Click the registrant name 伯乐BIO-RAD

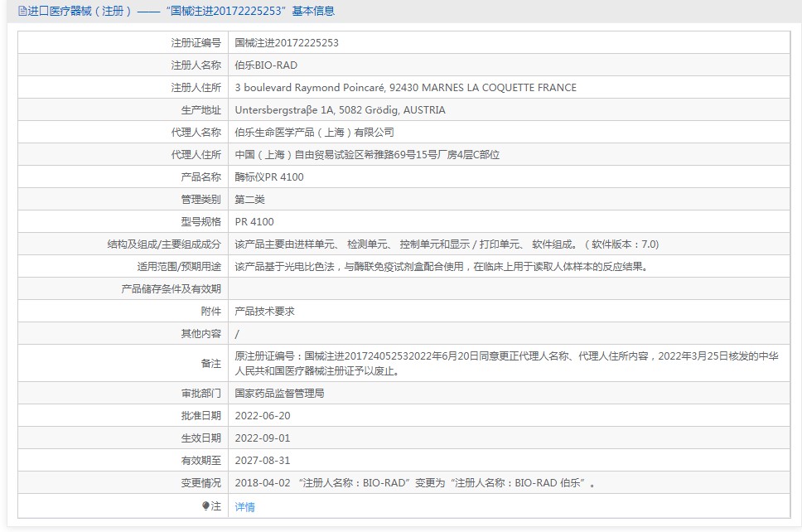(x=266, y=65)
